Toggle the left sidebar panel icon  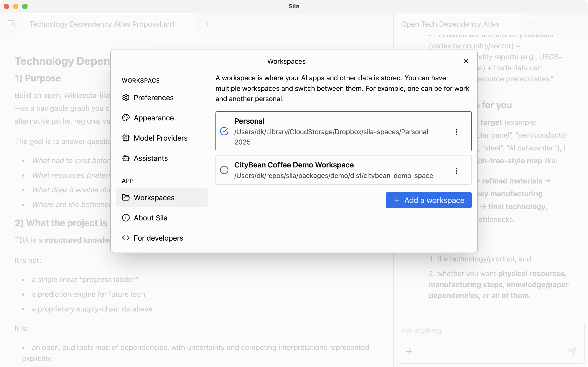pyautogui.click(x=11, y=24)
